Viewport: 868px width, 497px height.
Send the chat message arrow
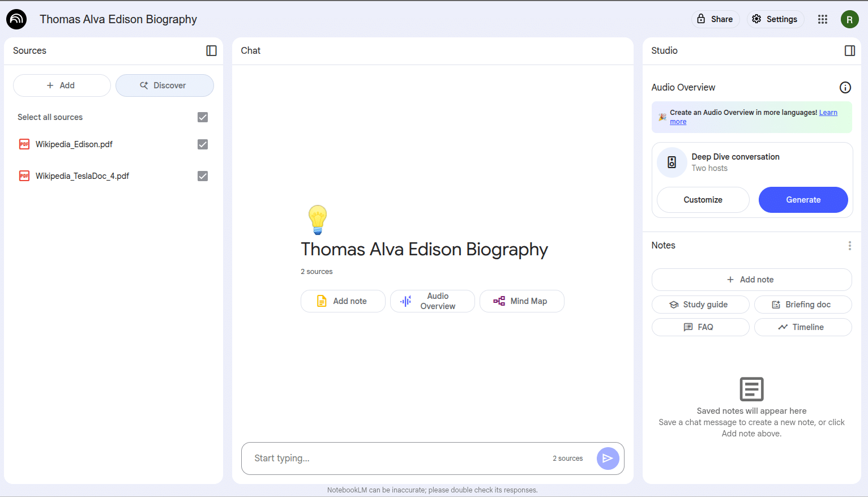[x=608, y=459]
